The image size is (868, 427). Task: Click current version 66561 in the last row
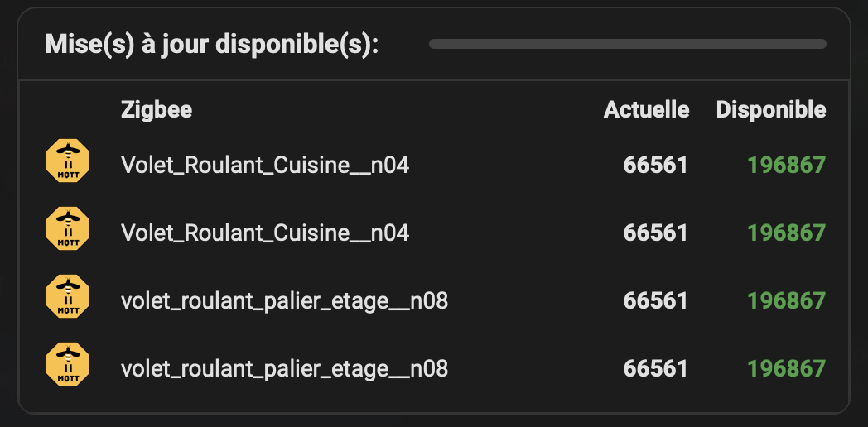[655, 368]
